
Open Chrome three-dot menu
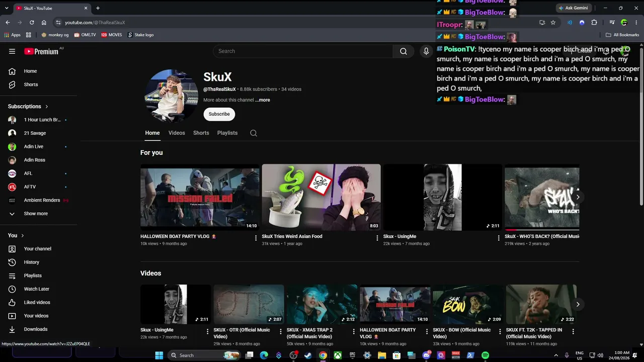(637, 23)
